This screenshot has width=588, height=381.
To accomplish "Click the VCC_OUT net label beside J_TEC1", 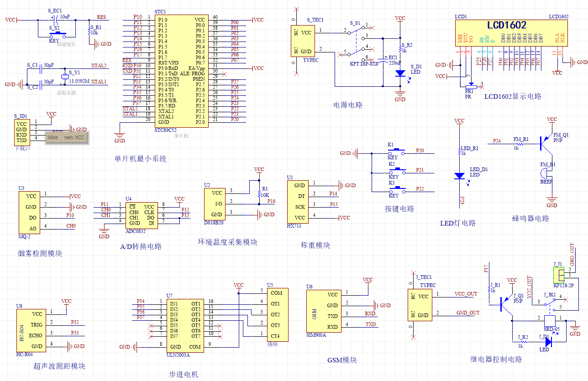I will [466, 294].
